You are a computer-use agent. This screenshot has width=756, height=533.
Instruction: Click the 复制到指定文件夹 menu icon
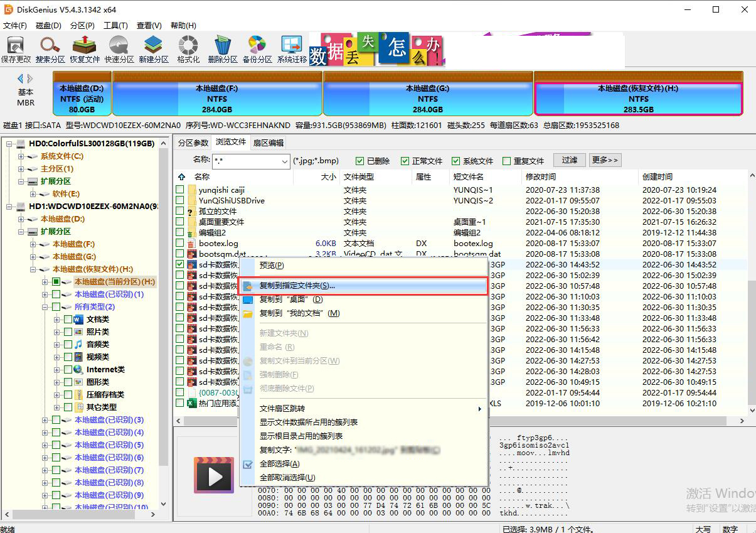tap(248, 286)
